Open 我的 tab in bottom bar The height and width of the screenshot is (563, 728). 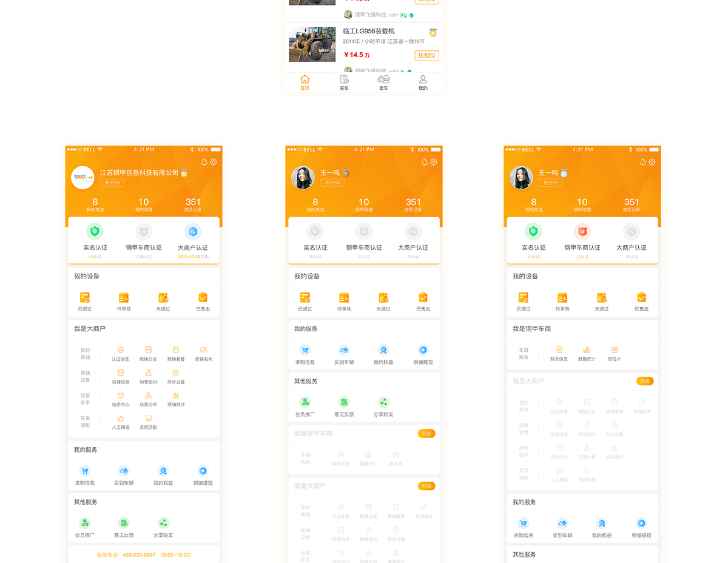coord(423,83)
